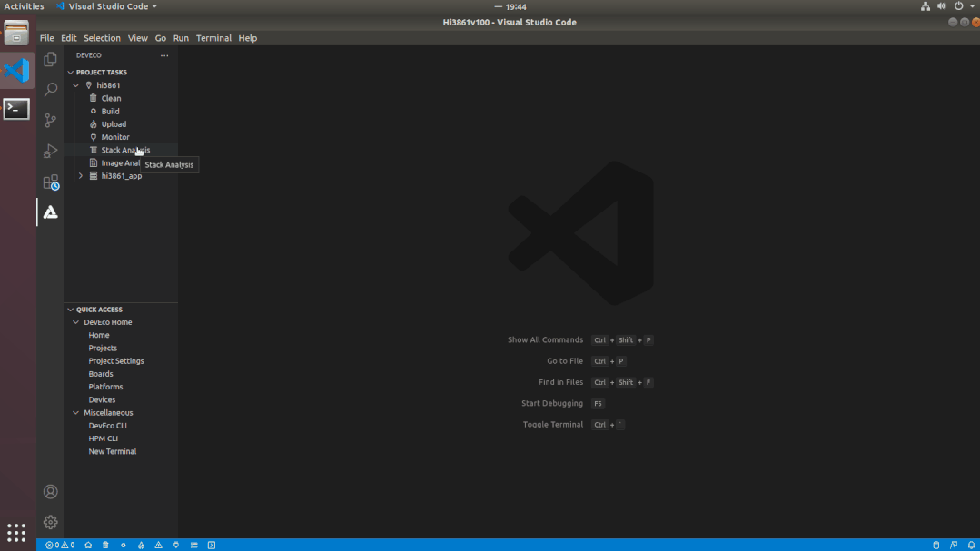Open Project Settings in Quick Access
Image resolution: width=980 pixels, height=551 pixels.
click(116, 361)
